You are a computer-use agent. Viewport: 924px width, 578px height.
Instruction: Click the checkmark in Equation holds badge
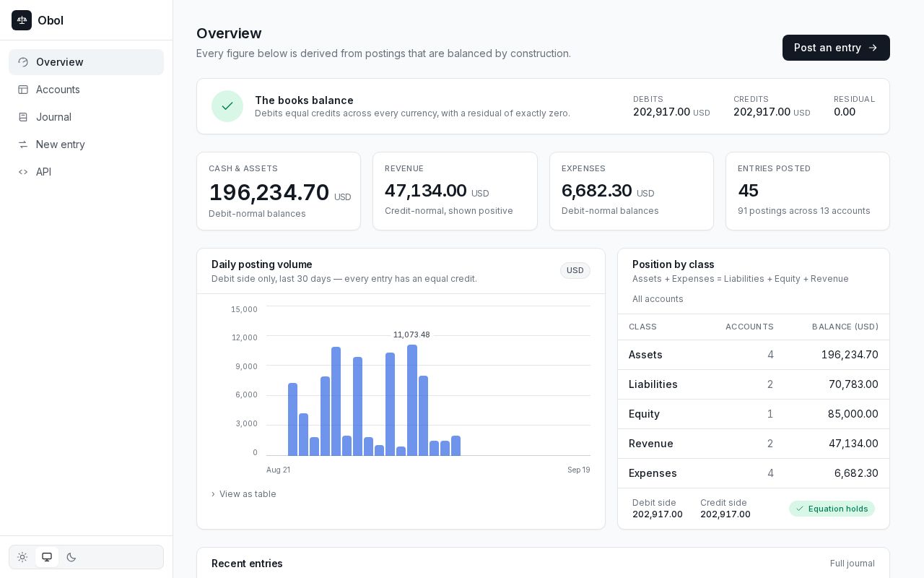(800, 509)
